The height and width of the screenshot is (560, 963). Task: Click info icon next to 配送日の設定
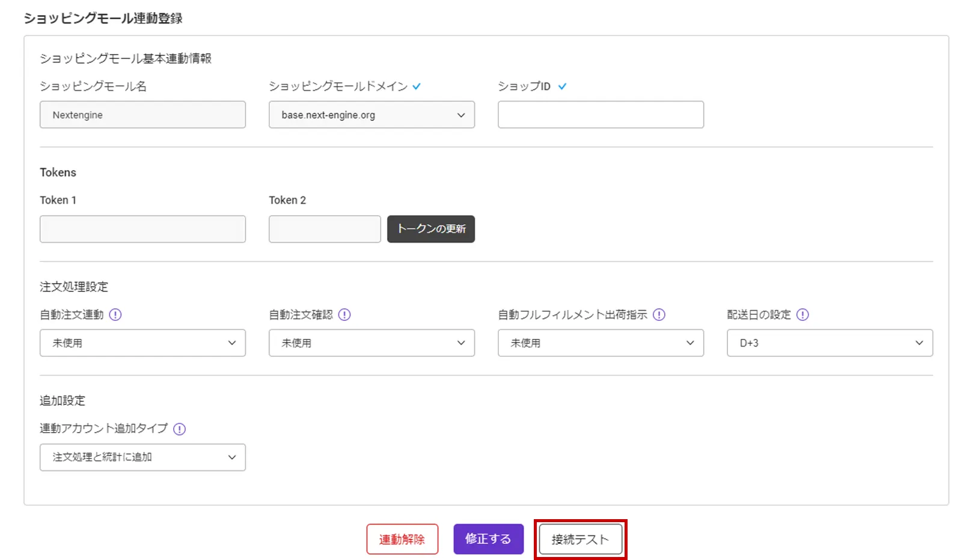[802, 315]
